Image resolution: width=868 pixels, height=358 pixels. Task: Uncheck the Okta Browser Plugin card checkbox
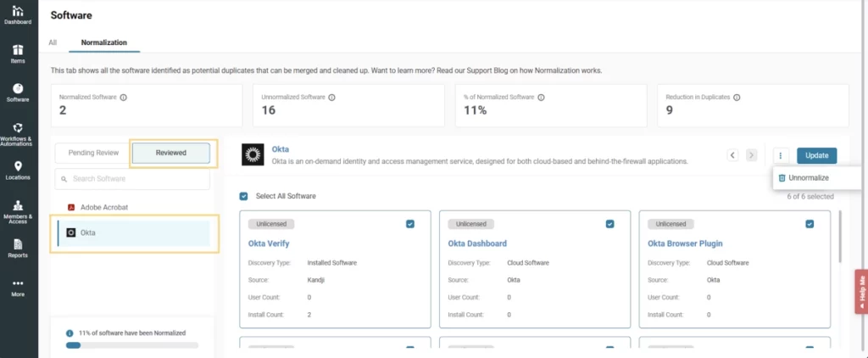pyautogui.click(x=810, y=224)
